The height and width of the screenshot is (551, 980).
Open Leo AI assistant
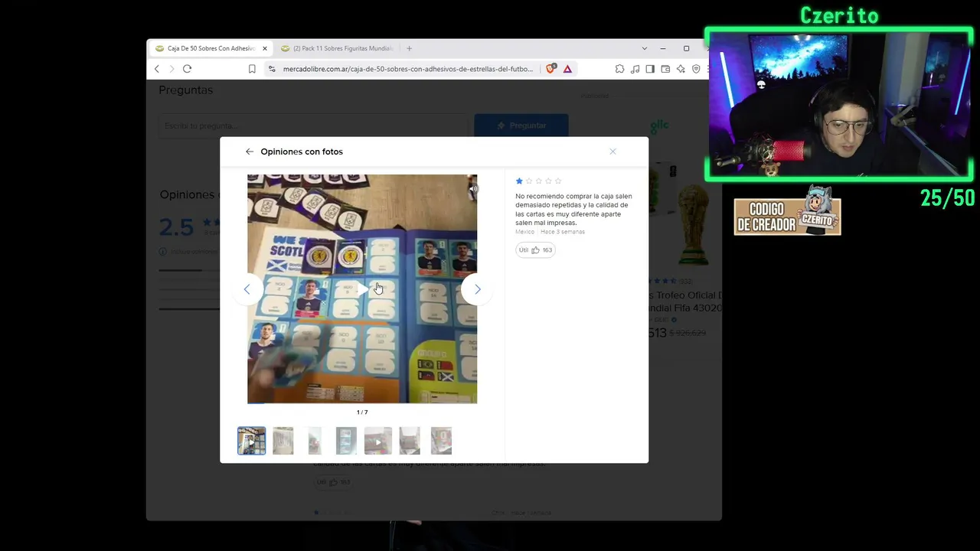coord(681,69)
